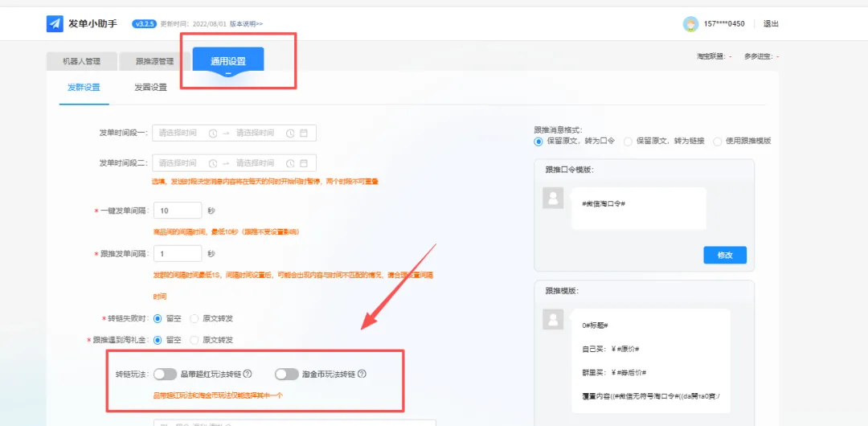This screenshot has width=868, height=426.
Task: Click the 淘宝联盟 status text
Action: pyautogui.click(x=714, y=56)
